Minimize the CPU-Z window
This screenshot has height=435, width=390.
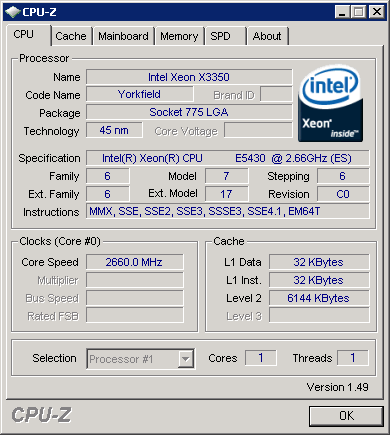click(x=342, y=12)
